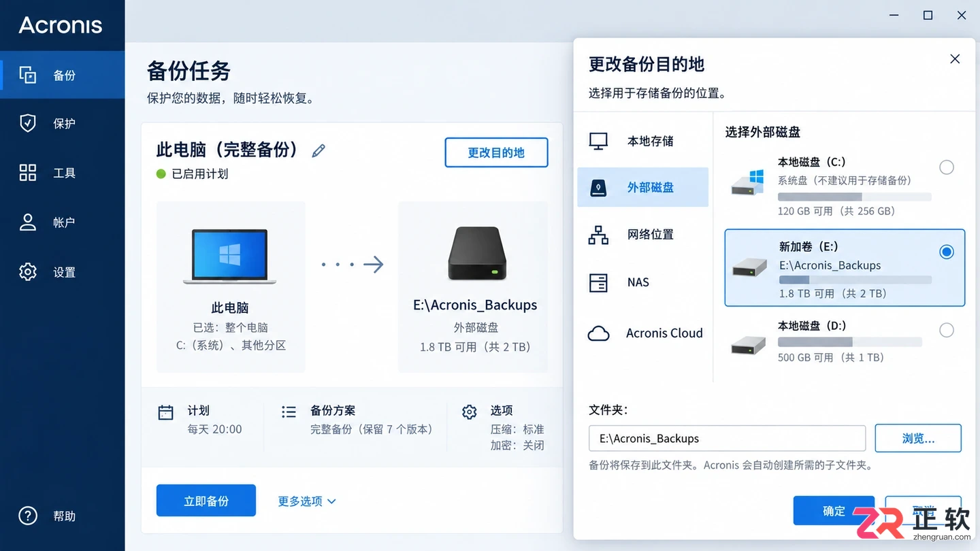Click the C: drive usage bar
This screenshot has height=551, width=980.
point(855,197)
